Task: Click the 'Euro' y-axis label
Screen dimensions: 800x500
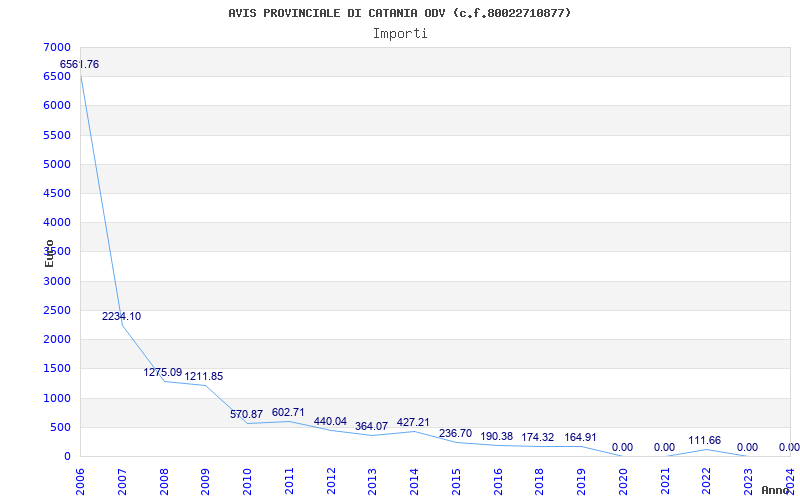Action: [49, 253]
